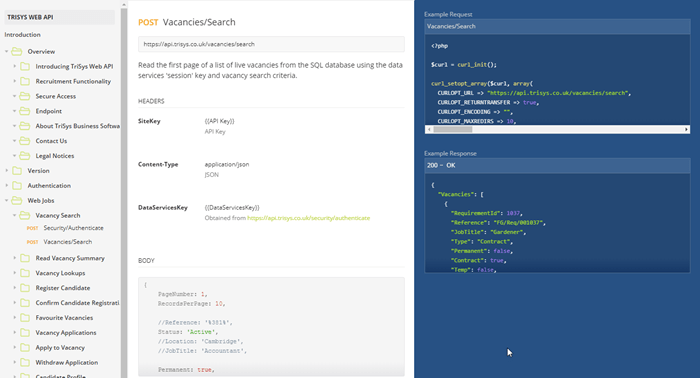Open the Introduction page

point(22,34)
